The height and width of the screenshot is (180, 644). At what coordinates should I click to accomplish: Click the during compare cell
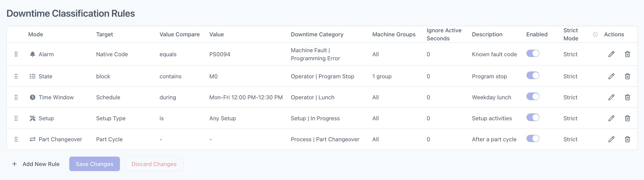pyautogui.click(x=168, y=97)
